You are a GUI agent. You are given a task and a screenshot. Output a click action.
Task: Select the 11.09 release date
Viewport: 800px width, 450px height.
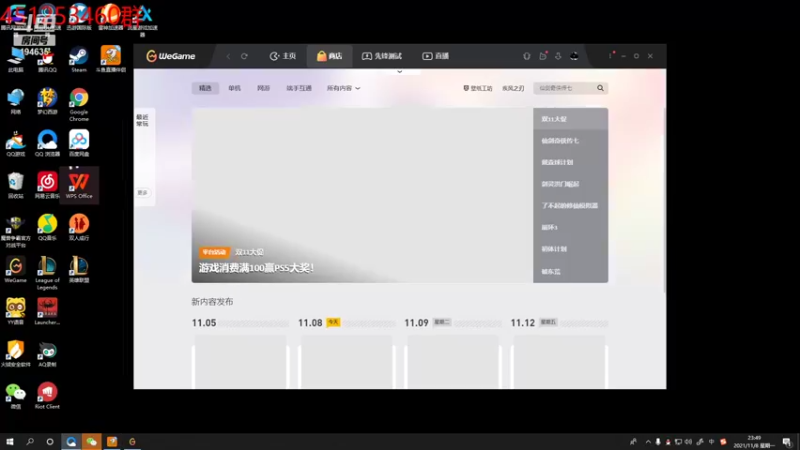pyautogui.click(x=428, y=323)
